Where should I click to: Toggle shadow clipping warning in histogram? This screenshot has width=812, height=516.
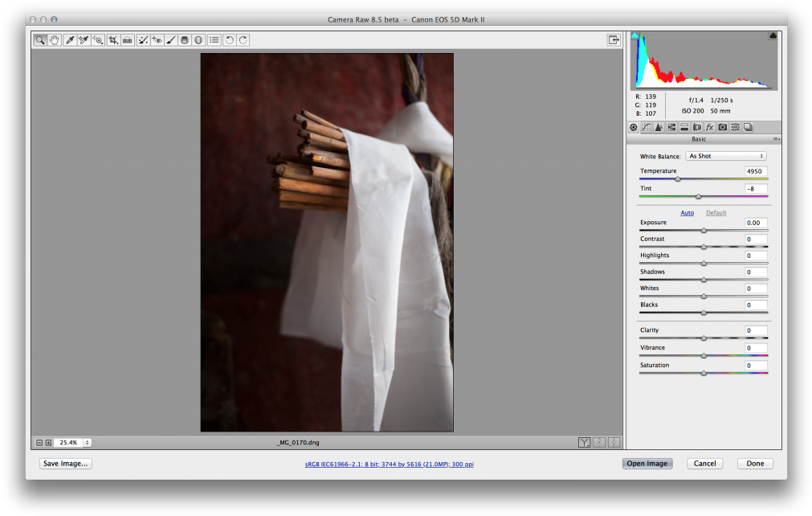(635, 36)
